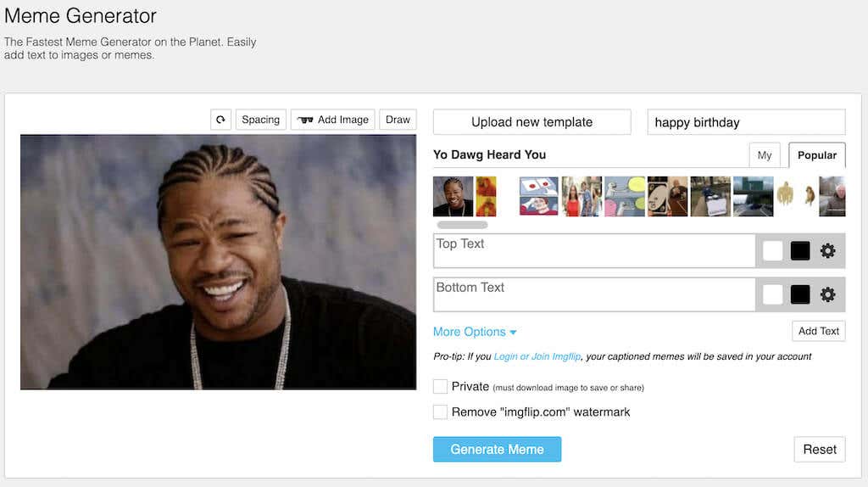The image size is (868, 487).
Task: Click the template thumbnails horizontal scrollbar
Action: pyautogui.click(x=462, y=225)
